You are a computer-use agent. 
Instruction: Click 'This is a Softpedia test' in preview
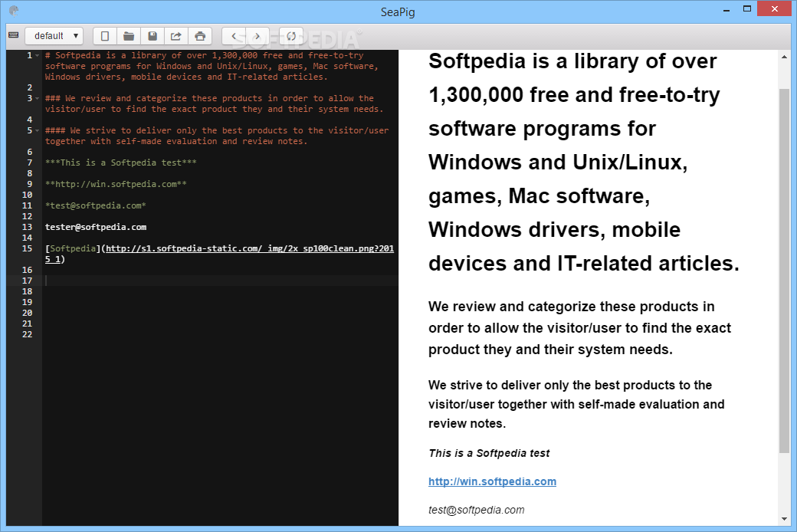click(x=489, y=453)
